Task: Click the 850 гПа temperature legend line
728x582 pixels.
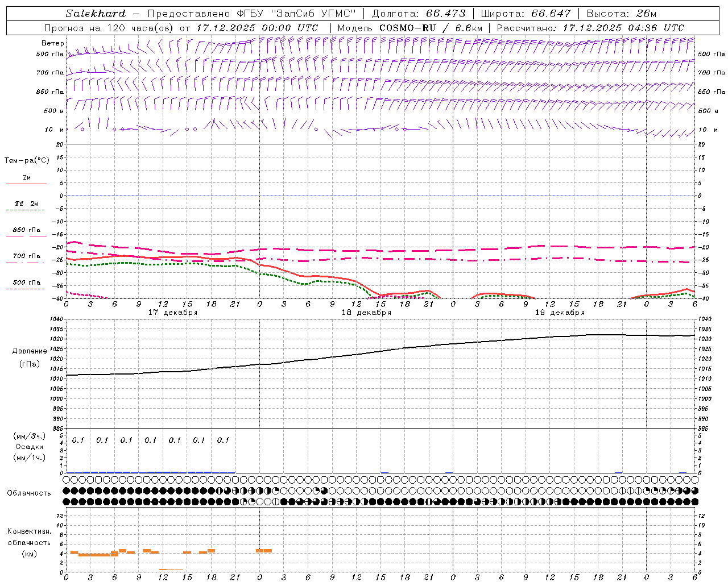Action: click(x=26, y=235)
